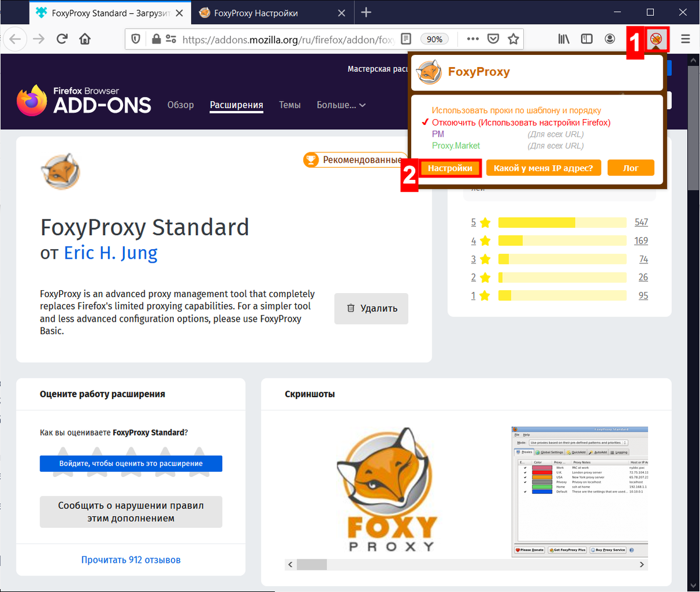Click Какой у меня IP адрес? button

pyautogui.click(x=543, y=168)
